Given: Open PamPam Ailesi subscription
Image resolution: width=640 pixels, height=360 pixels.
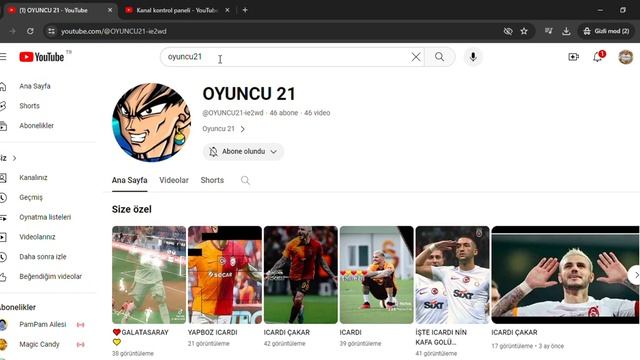Looking at the screenshot, I should coord(42,324).
